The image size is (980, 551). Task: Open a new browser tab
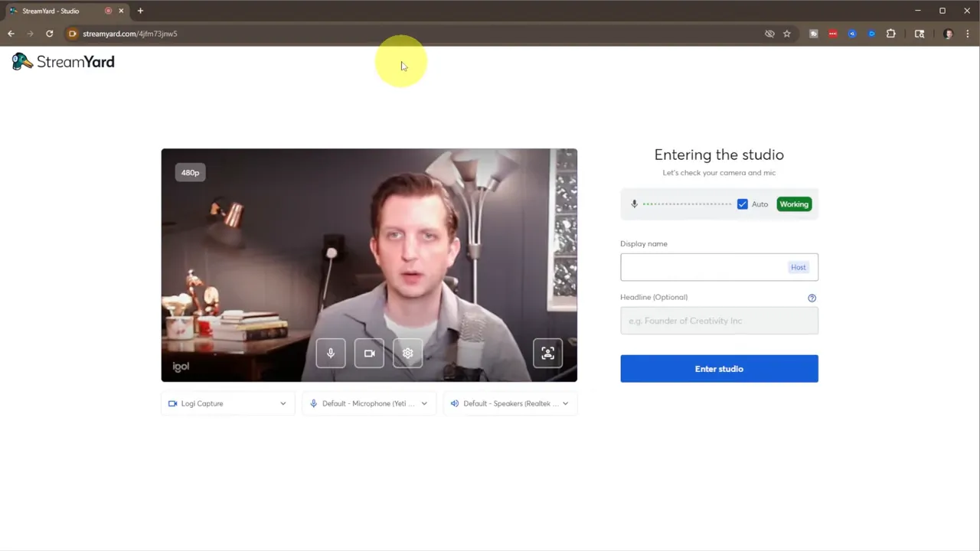coord(140,11)
